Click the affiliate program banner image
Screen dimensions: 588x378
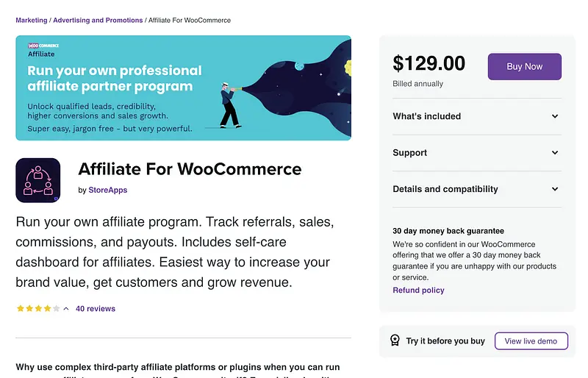(x=183, y=88)
